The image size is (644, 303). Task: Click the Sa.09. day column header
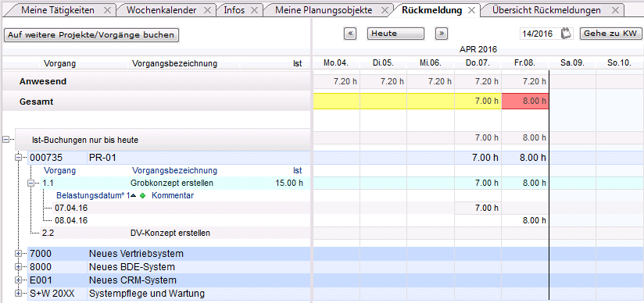573,63
